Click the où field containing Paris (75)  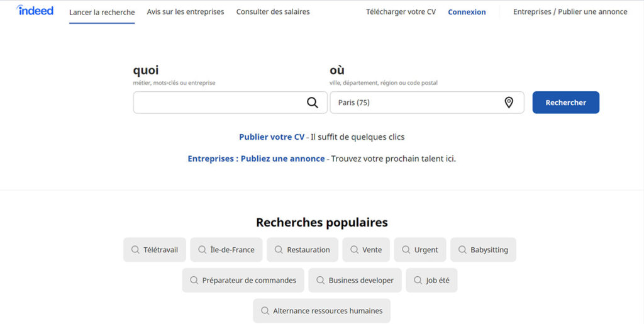(427, 103)
